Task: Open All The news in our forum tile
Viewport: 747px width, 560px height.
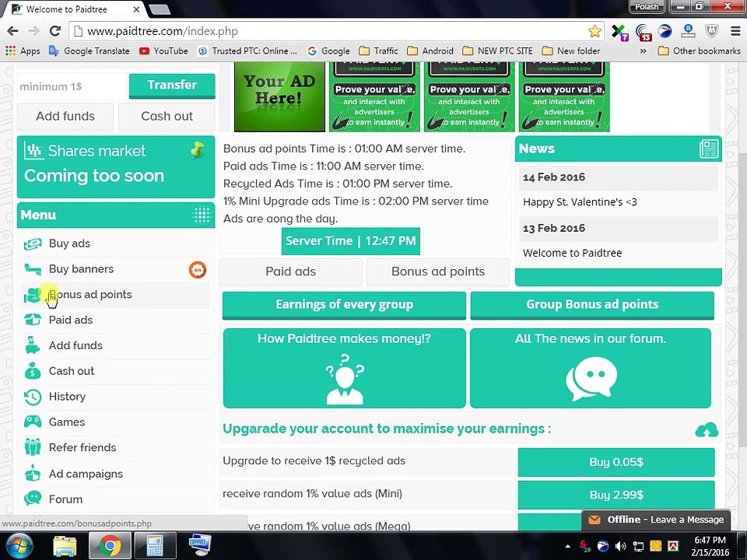Action: 591,368
